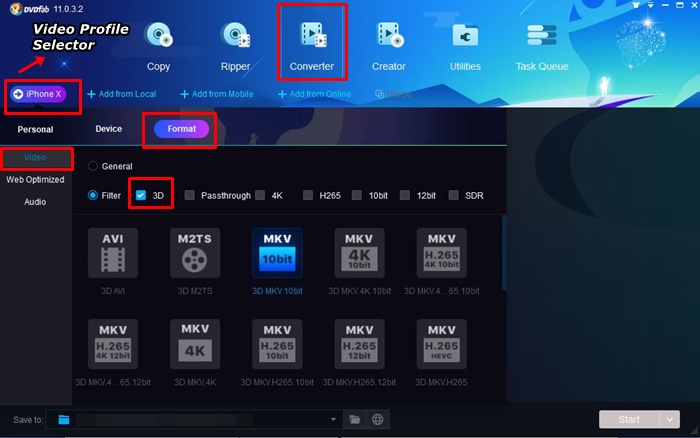Click the blue folder icon in Save to
Image resolution: width=700 pixels, height=438 pixels.
point(64,420)
